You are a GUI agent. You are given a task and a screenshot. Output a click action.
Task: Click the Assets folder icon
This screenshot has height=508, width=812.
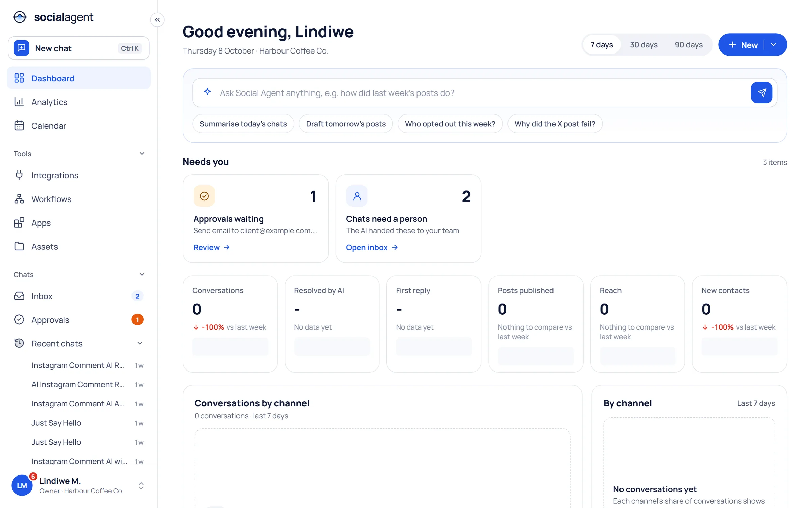coord(19,246)
